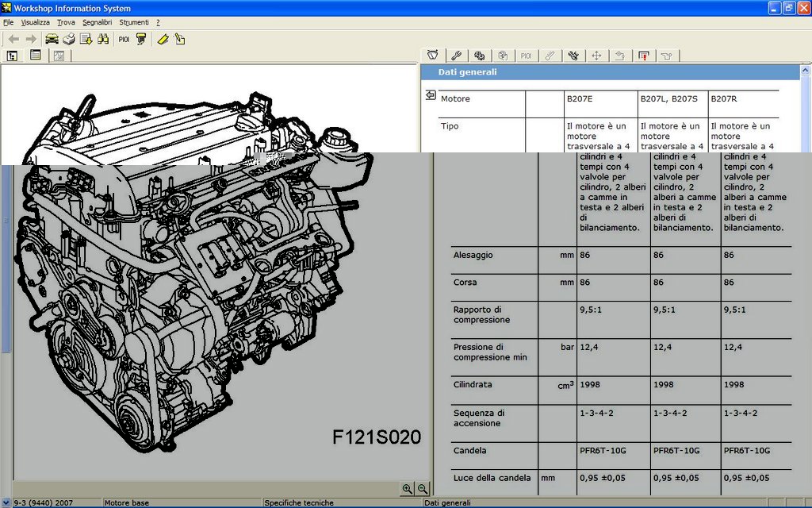Click the oil can lubrication tab
Viewport: 812px width, 508px height.
667,56
